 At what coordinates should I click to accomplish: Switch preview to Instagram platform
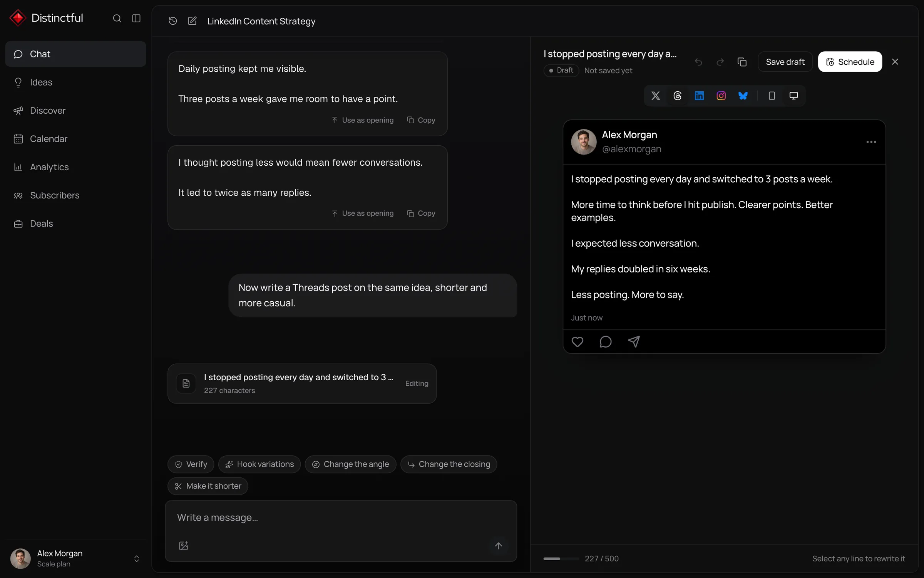click(x=721, y=96)
